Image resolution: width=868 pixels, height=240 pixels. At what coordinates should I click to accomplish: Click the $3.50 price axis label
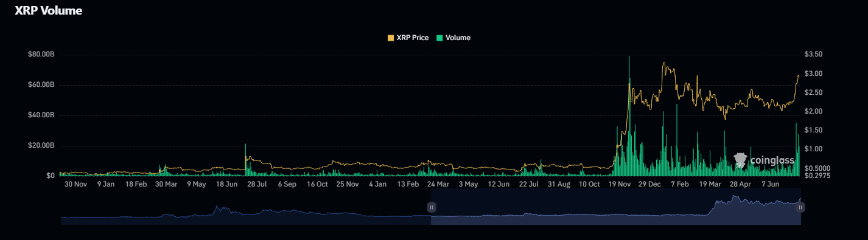coord(813,55)
